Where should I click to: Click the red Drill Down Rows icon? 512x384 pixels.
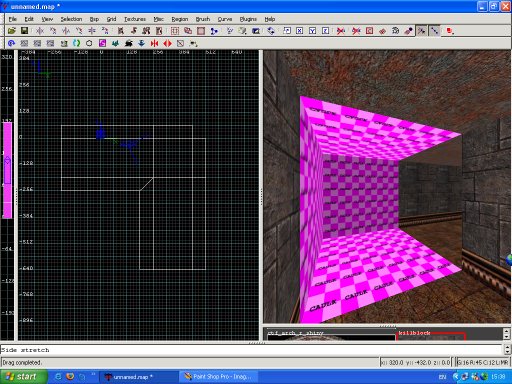pyautogui.click(x=167, y=43)
